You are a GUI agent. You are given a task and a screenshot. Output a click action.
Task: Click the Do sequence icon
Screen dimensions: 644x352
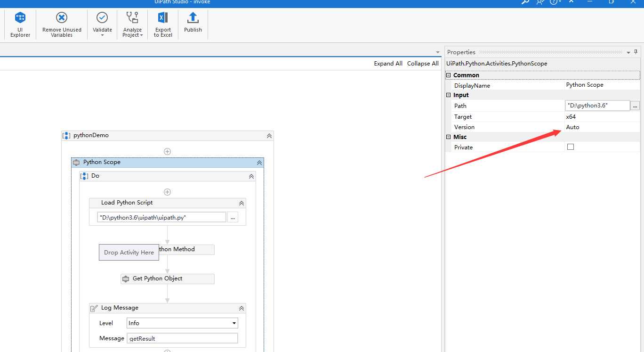(84, 176)
